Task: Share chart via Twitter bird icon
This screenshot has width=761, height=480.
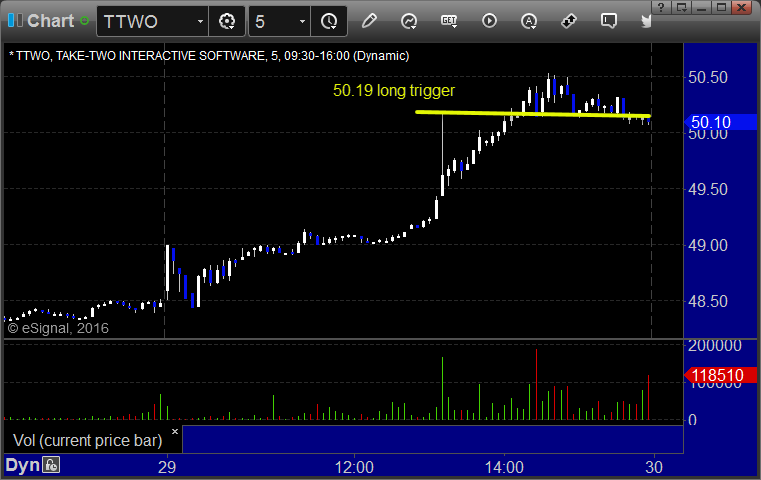Action: (x=646, y=21)
